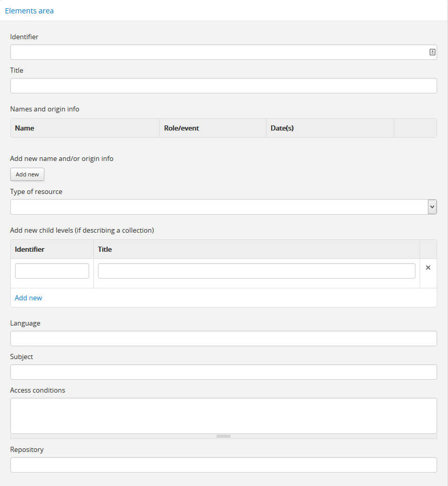The image size is (448, 486).
Task: Click the Add new link in child levels table
Action: (x=28, y=298)
